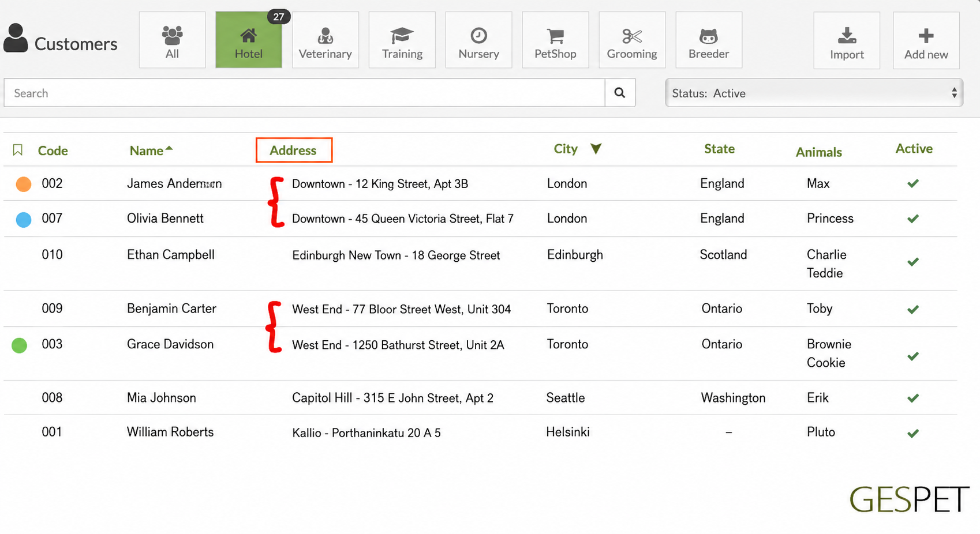Viewport: 980px width, 534px height.
Task: Click customer code 010
Action: (52, 254)
